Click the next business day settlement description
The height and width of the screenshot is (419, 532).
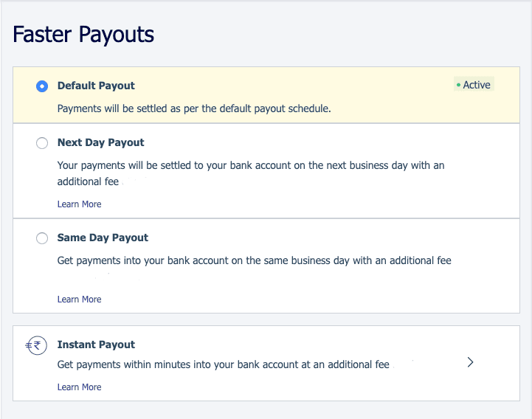tap(251, 173)
